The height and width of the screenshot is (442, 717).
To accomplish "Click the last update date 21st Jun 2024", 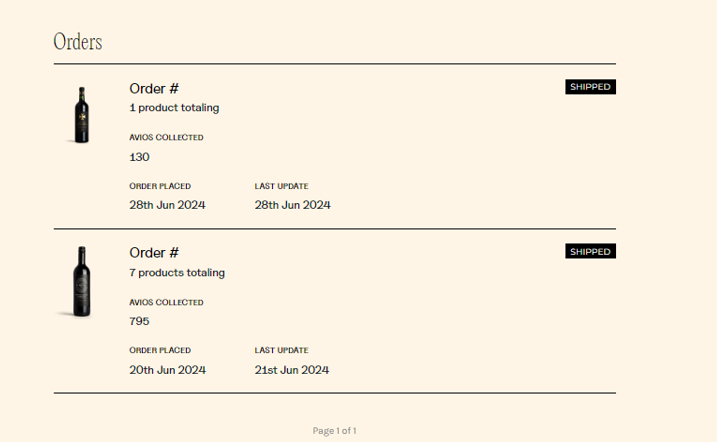I will [292, 370].
